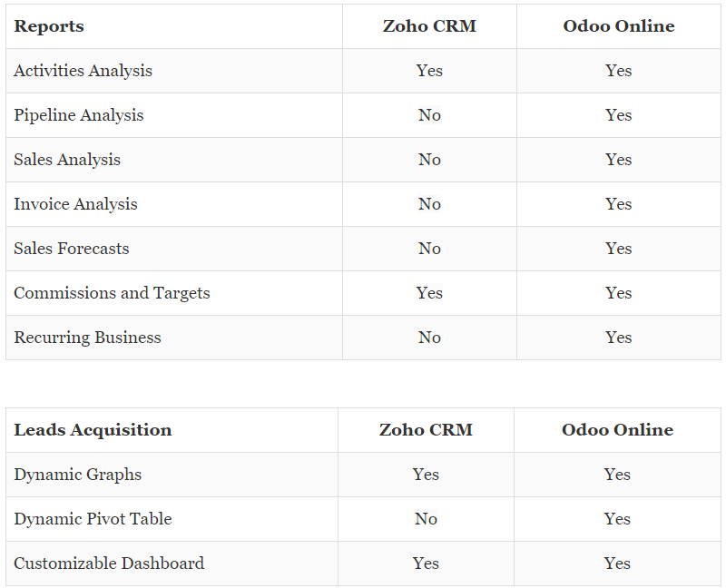Click Zoho CRM 'Yes' for Commissions and Targets
Viewport: 726px width, 588px height.
[x=429, y=293]
